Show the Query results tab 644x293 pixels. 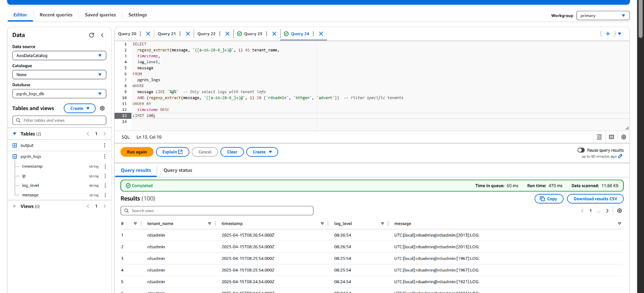coord(136,170)
